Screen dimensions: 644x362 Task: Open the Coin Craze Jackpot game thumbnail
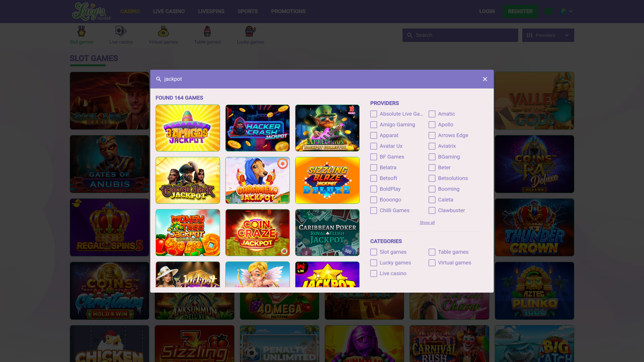point(257,233)
